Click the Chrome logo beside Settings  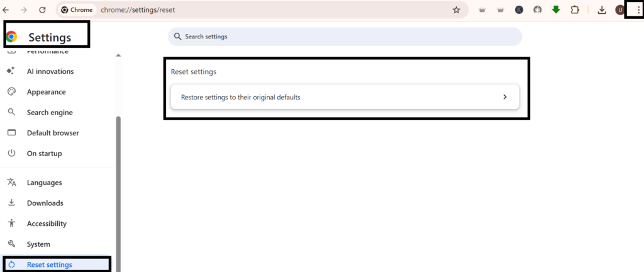[x=11, y=37]
